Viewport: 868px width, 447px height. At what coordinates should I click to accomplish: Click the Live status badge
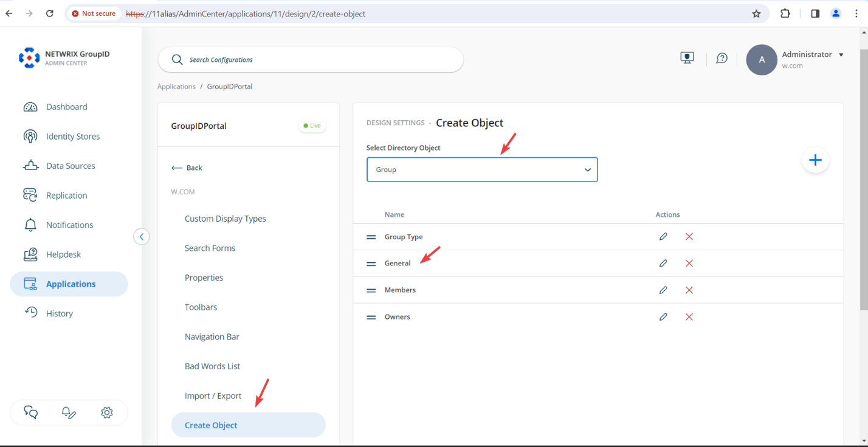click(312, 126)
